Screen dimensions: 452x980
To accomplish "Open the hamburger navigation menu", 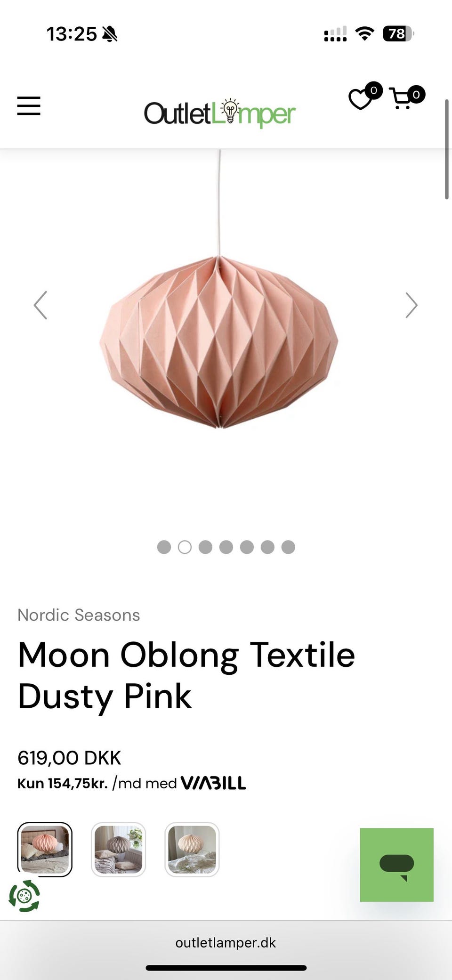I will click(x=29, y=105).
